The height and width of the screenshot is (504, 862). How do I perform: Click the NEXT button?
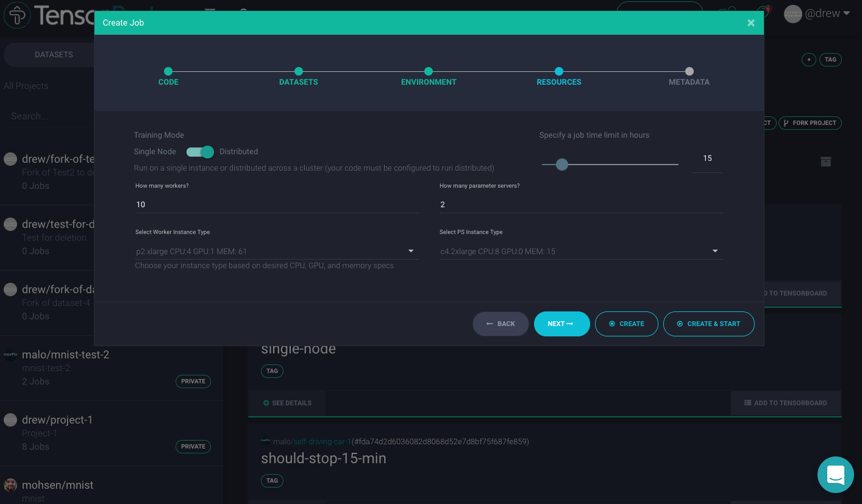[x=561, y=324]
